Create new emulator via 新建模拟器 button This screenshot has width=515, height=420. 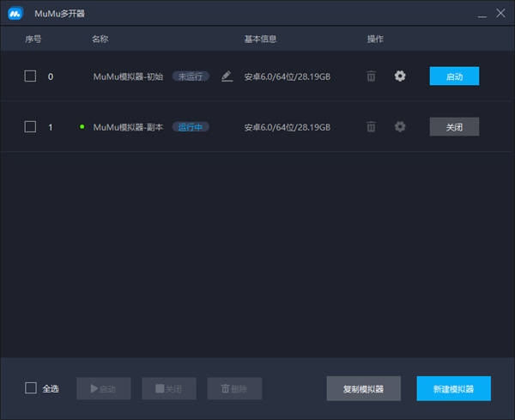tap(453, 388)
